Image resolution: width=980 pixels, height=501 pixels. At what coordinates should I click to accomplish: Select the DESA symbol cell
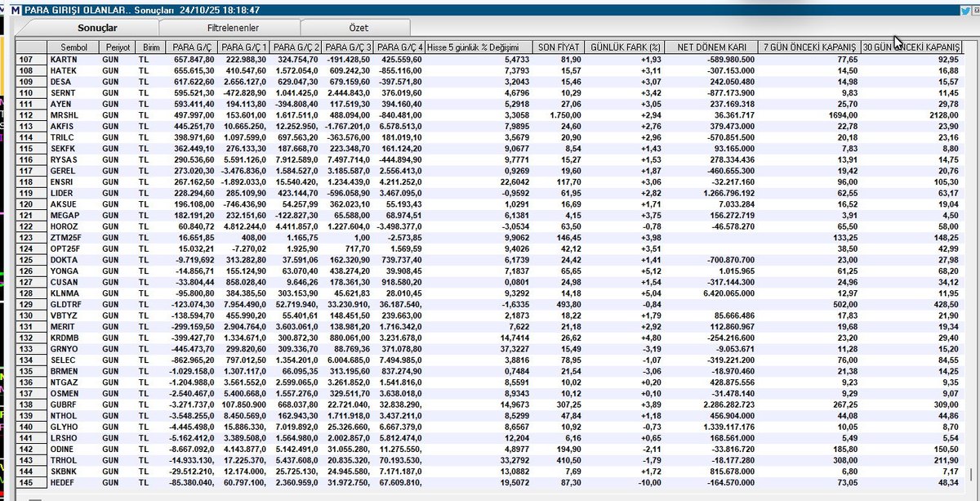72,83
